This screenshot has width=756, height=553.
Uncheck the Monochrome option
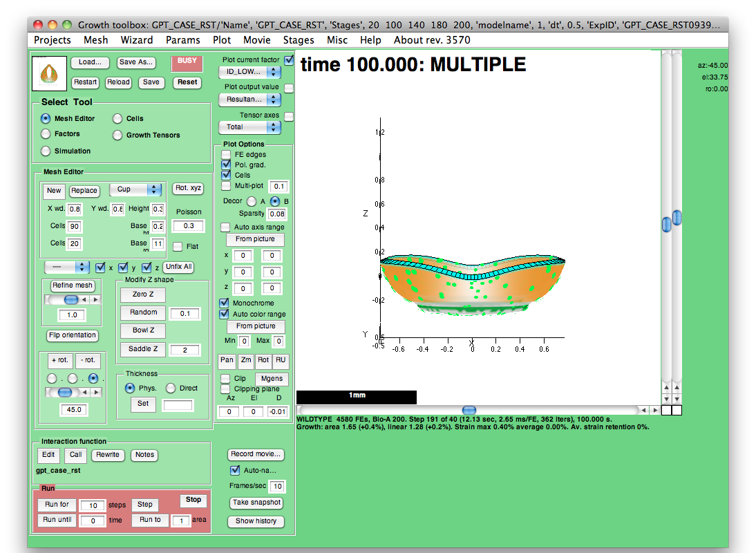tap(225, 303)
